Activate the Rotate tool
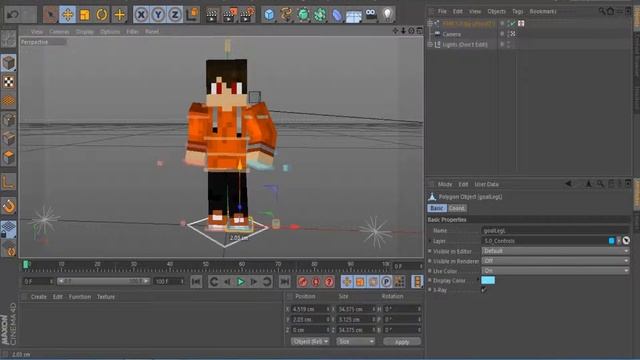Image resolution: width=640 pixels, height=360 pixels. [102, 15]
